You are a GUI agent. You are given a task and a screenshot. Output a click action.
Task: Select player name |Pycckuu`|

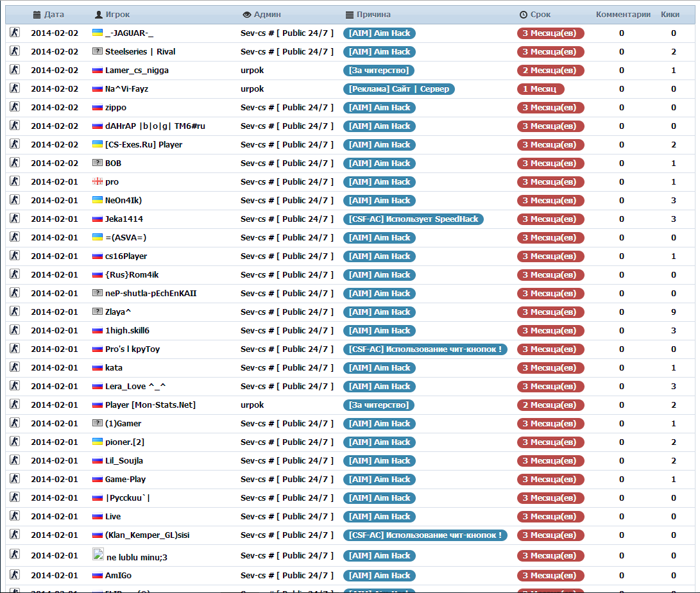pyautogui.click(x=128, y=498)
